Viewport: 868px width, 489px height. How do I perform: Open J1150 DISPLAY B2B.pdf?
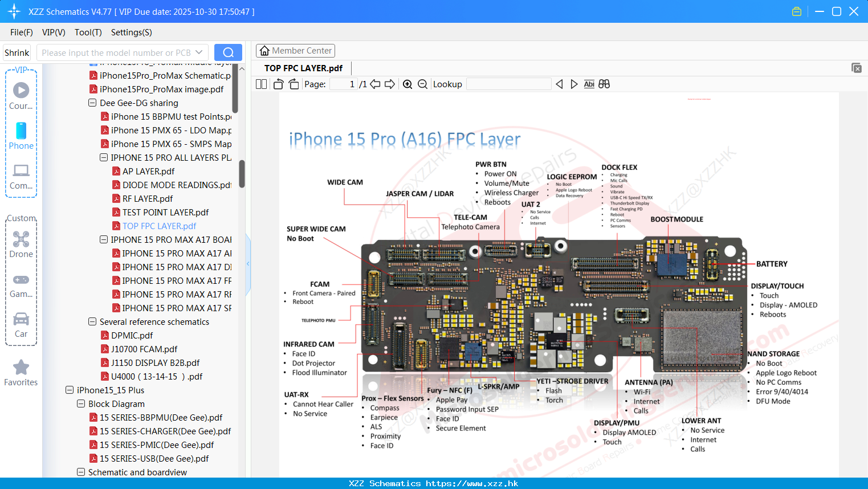(x=155, y=362)
